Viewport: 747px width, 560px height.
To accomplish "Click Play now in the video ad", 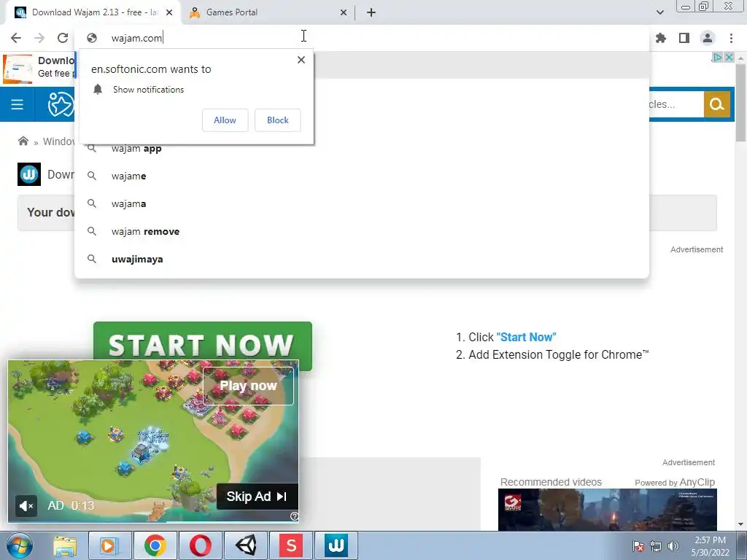I will pos(248,386).
